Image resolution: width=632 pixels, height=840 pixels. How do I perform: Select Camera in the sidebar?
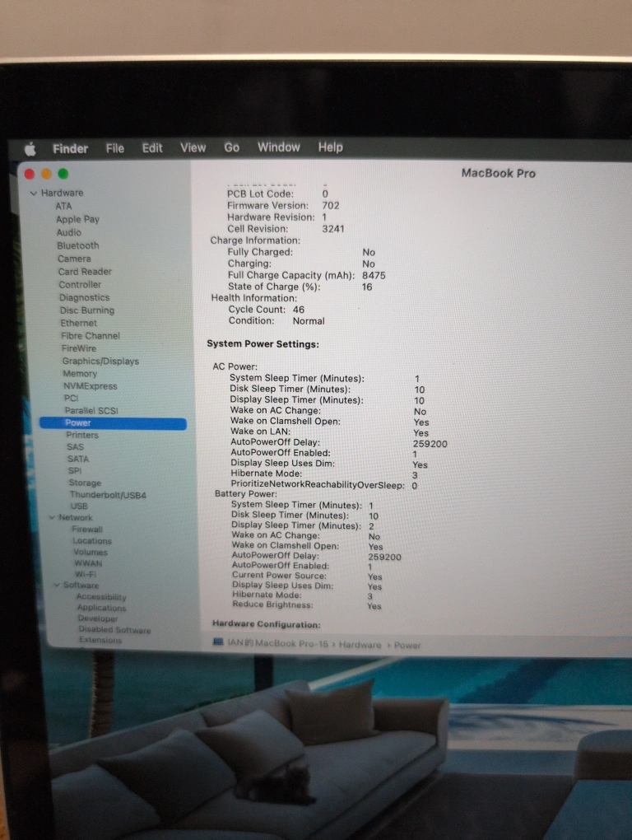pyautogui.click(x=74, y=259)
